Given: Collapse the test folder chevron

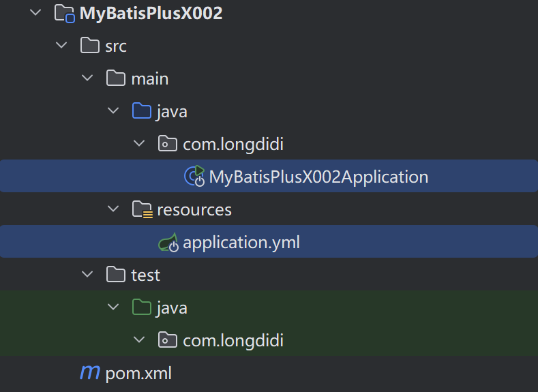Looking at the screenshot, I should 87,274.
